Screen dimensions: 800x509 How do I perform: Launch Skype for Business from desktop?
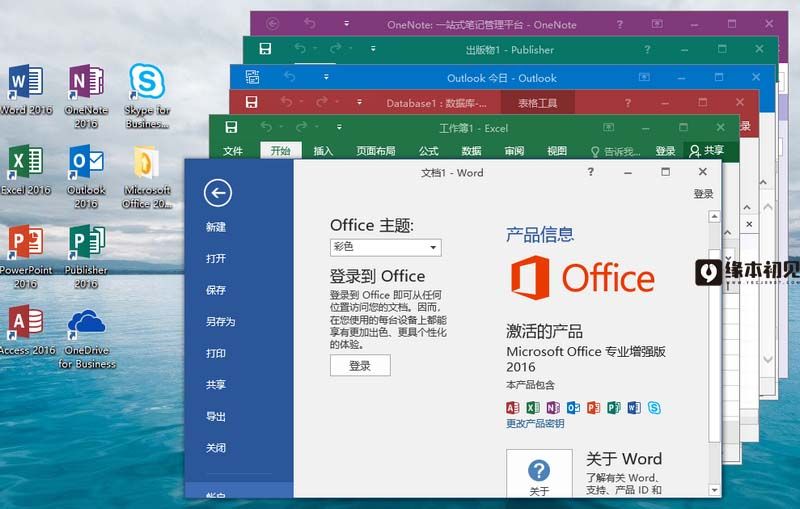(147, 96)
